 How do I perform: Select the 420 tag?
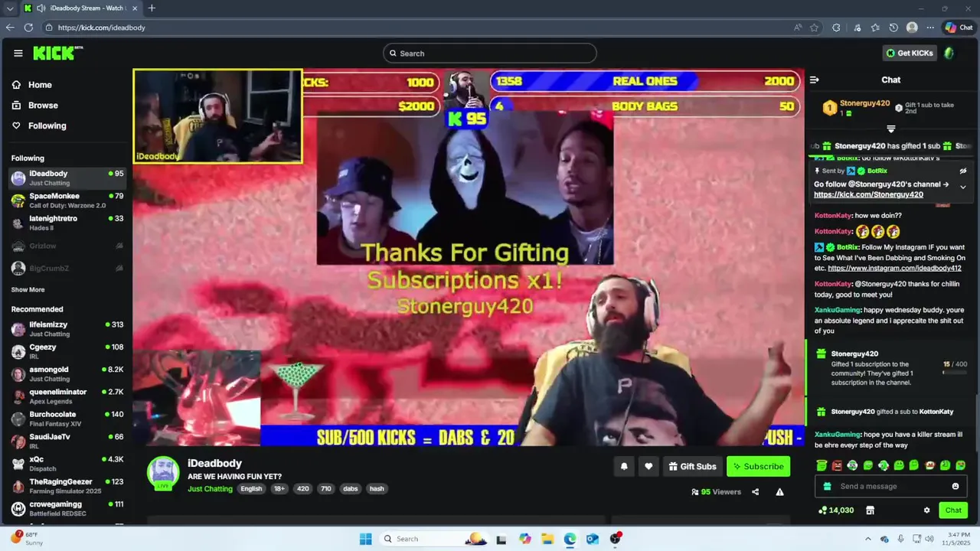[302, 489]
